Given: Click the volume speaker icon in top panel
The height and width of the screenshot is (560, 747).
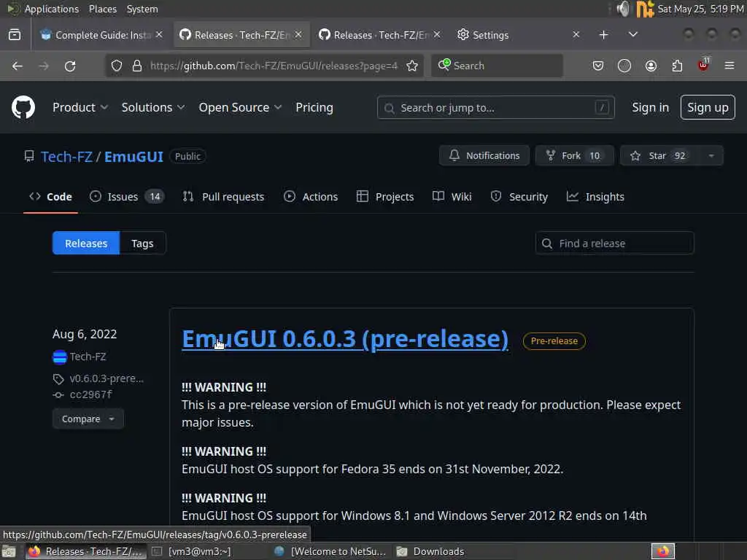Looking at the screenshot, I should coord(623,9).
